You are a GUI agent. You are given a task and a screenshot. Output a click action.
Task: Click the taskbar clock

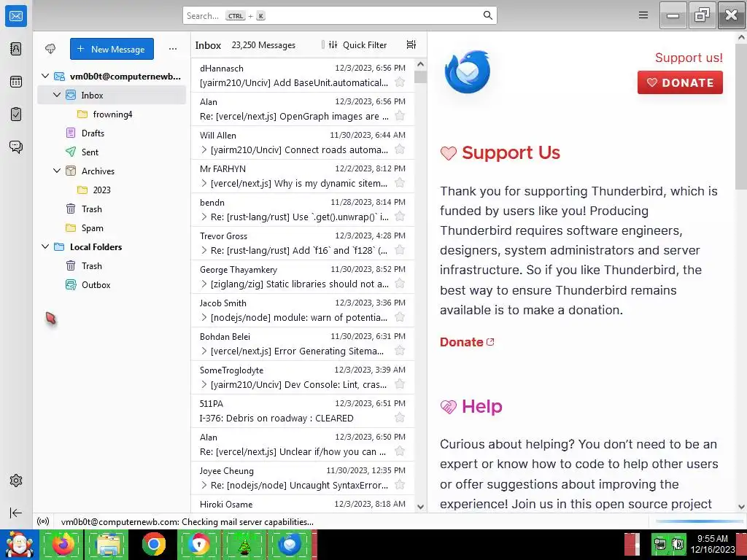pyautogui.click(x=712, y=544)
